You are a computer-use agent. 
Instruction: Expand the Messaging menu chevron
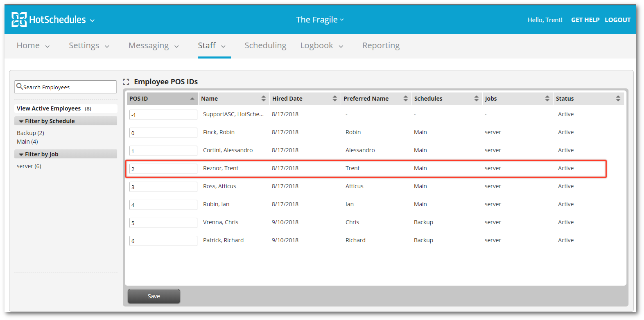(x=177, y=47)
